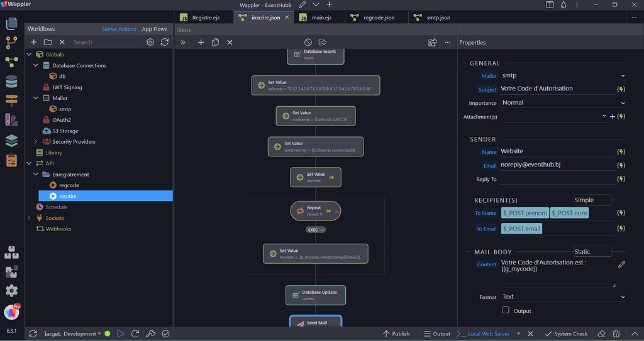Click the Git branch sidebar icon
644x341 pixels.
tap(11, 43)
